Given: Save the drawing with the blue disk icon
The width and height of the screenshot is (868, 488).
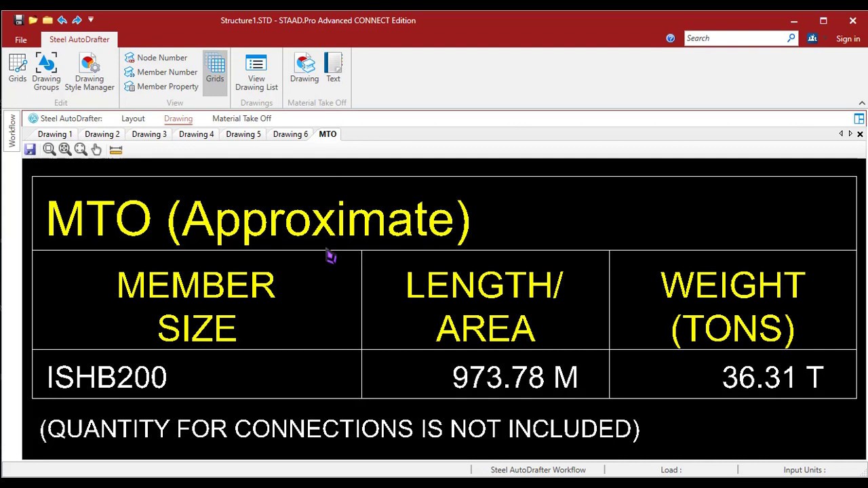Looking at the screenshot, I should (30, 150).
